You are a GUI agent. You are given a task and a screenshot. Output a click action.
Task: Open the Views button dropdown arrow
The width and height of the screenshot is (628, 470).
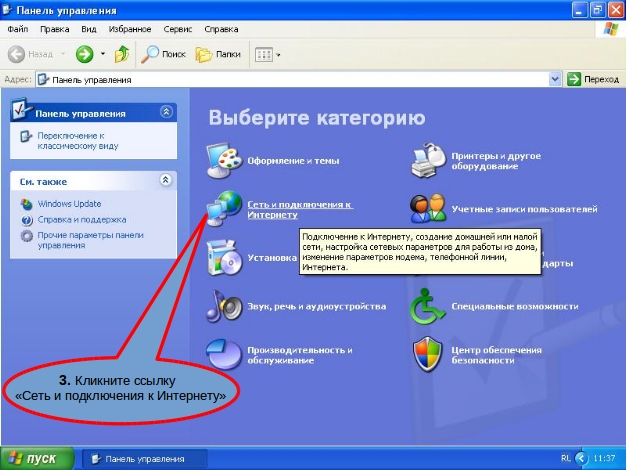point(278,54)
